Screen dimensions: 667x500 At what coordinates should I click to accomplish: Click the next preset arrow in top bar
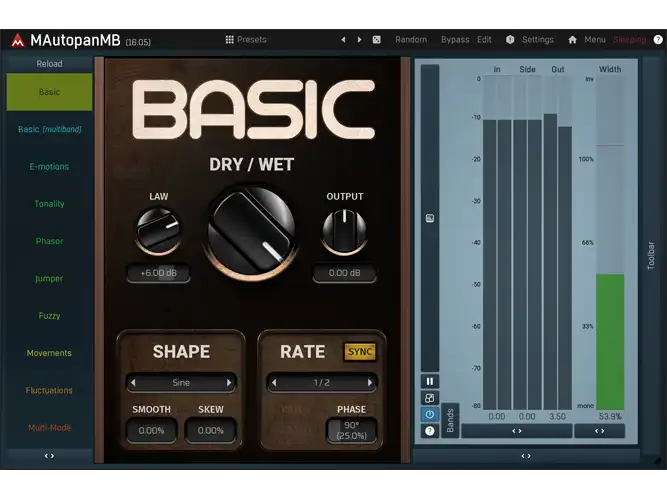point(359,40)
